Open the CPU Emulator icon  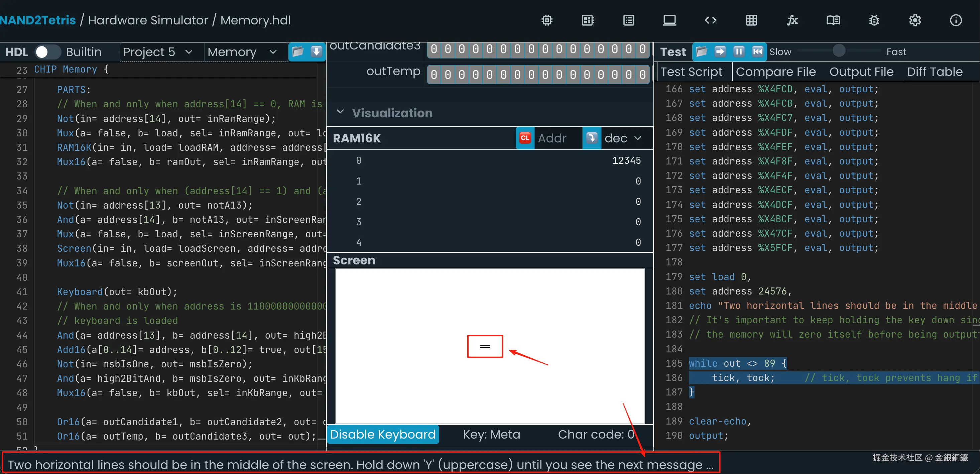pos(588,20)
